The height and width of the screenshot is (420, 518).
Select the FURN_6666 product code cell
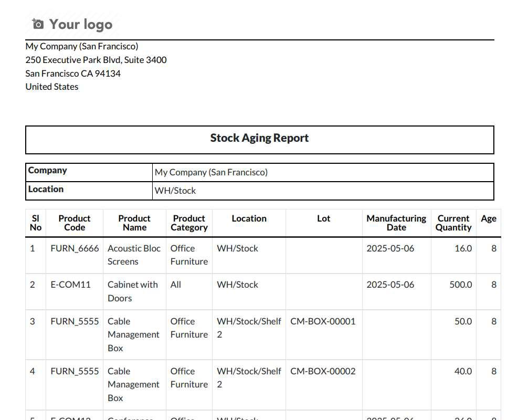click(x=75, y=248)
